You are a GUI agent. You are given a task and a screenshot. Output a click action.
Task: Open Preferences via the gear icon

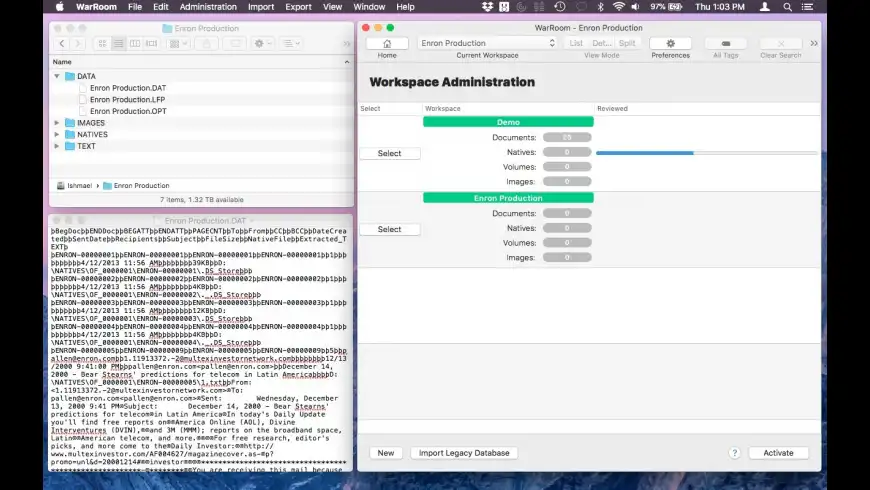tap(670, 43)
